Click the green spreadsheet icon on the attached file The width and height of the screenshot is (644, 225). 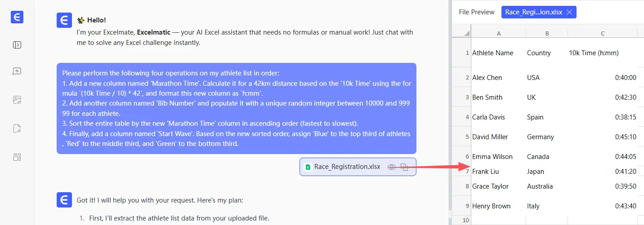[308, 167]
